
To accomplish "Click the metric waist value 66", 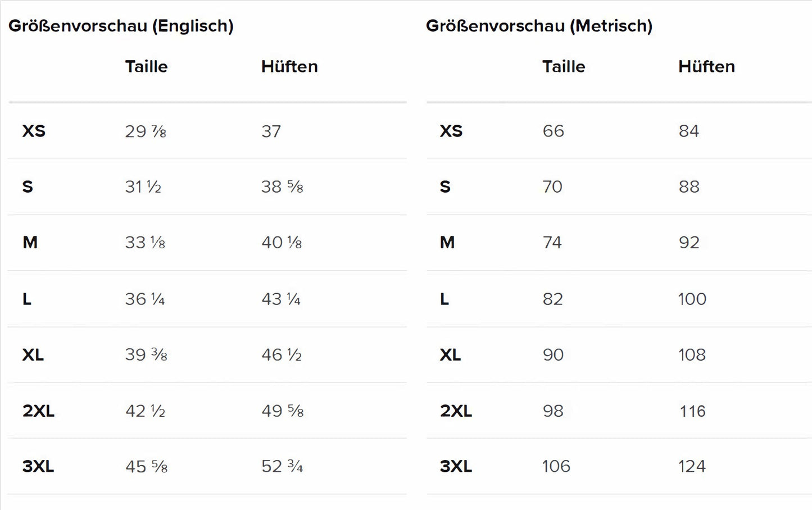I will pyautogui.click(x=554, y=131).
